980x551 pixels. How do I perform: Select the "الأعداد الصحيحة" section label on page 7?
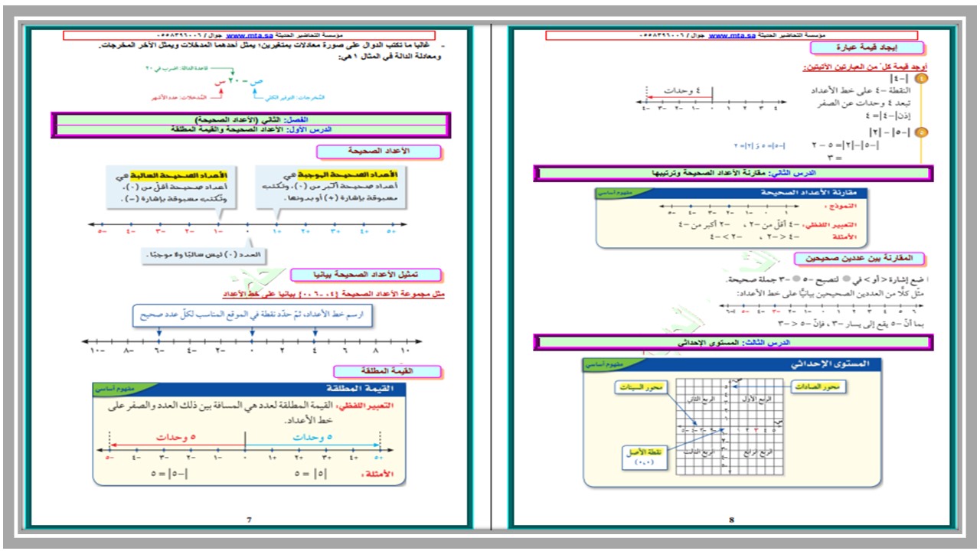coord(378,152)
